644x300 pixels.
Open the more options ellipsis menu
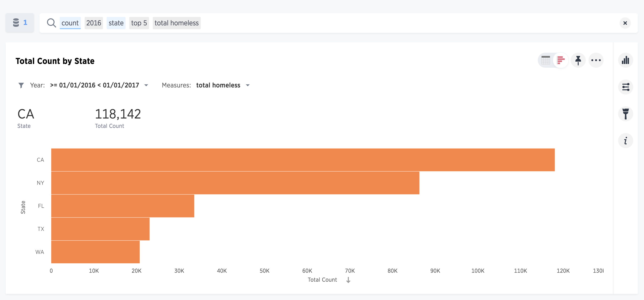[x=596, y=60]
